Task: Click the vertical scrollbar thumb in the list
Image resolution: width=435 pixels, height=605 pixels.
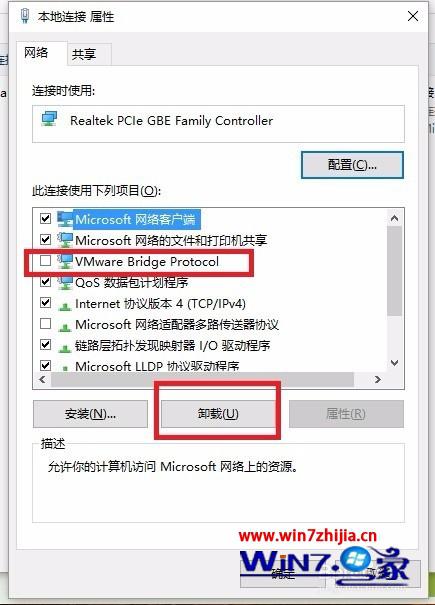Action: [394, 271]
